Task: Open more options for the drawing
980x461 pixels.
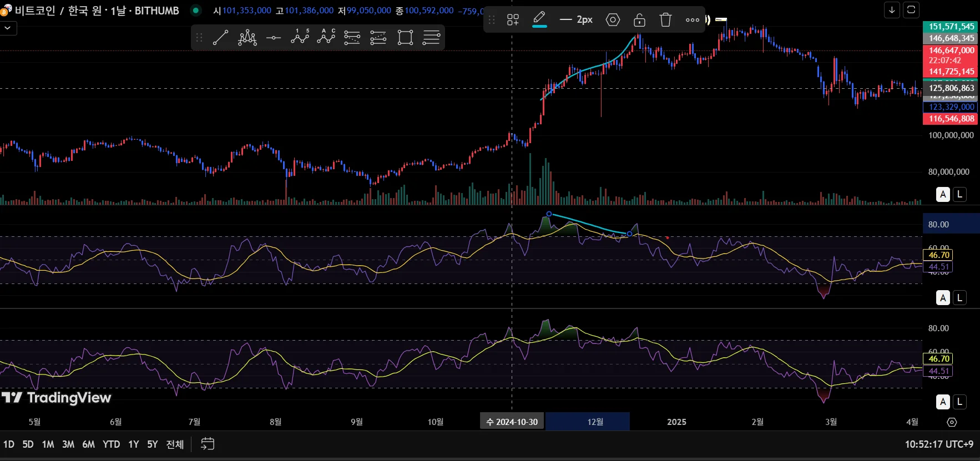Action: (x=693, y=20)
